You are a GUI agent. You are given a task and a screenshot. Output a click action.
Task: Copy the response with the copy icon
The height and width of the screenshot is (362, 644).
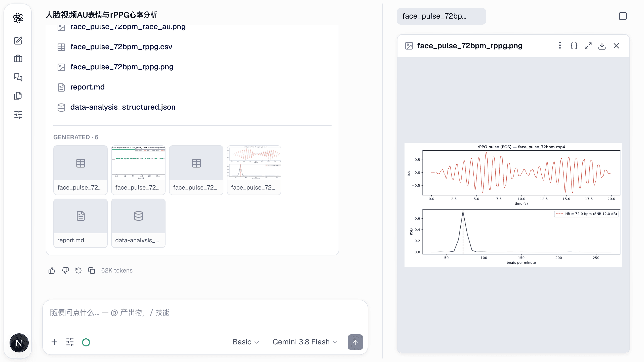click(92, 270)
